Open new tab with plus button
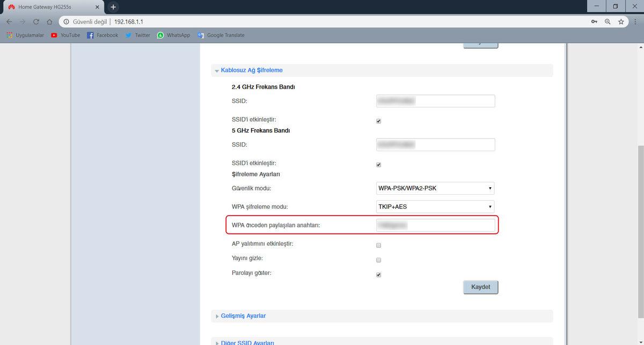The height and width of the screenshot is (345, 644). pyautogui.click(x=113, y=7)
